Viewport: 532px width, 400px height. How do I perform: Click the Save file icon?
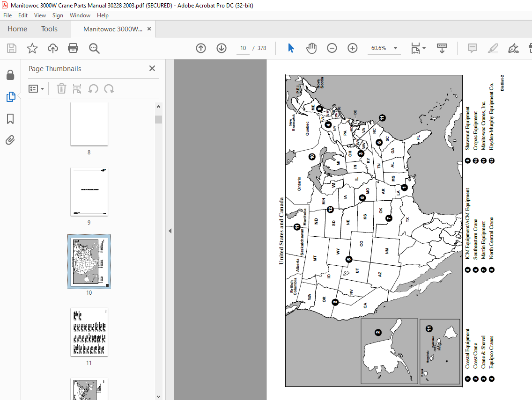pos(12,48)
